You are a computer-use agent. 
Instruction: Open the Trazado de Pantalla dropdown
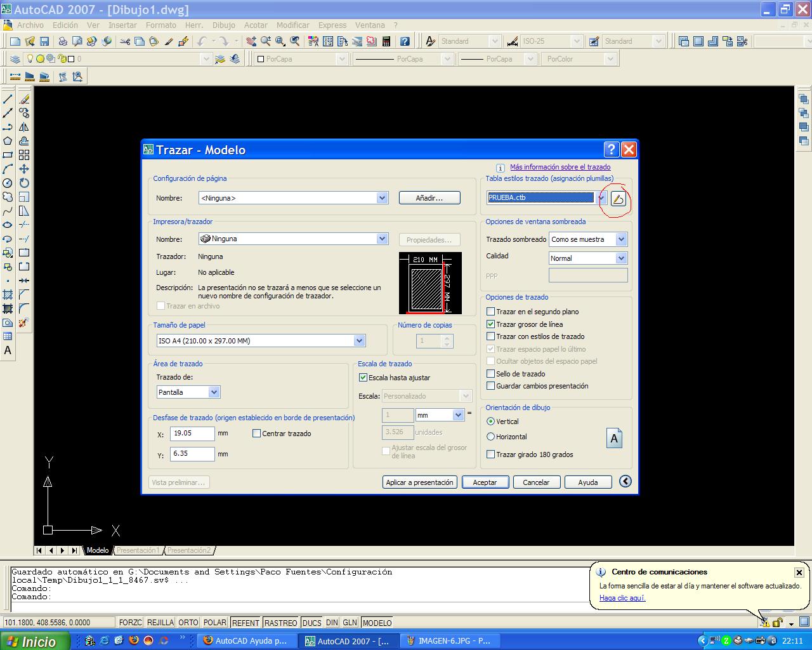pyautogui.click(x=214, y=392)
